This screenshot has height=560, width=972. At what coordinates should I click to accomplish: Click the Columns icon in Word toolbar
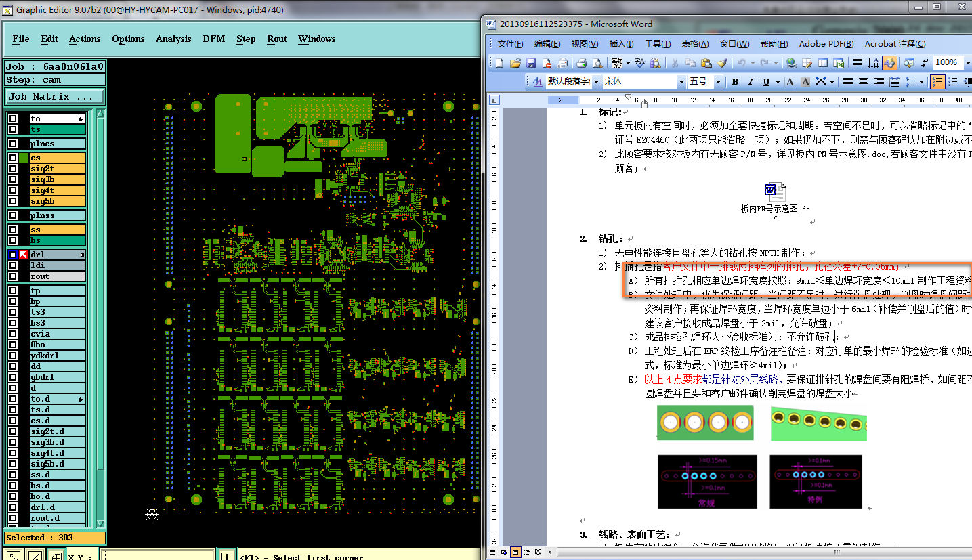tap(858, 63)
